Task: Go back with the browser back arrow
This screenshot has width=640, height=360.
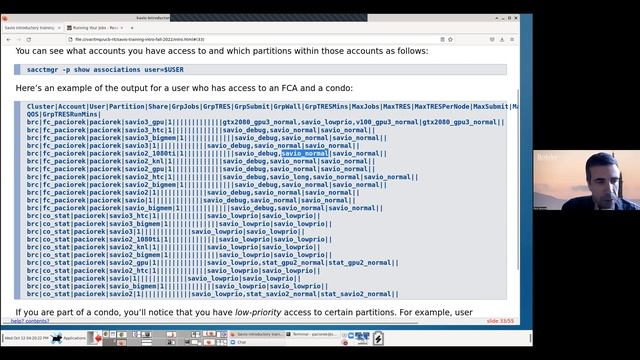Action: (x=9, y=40)
